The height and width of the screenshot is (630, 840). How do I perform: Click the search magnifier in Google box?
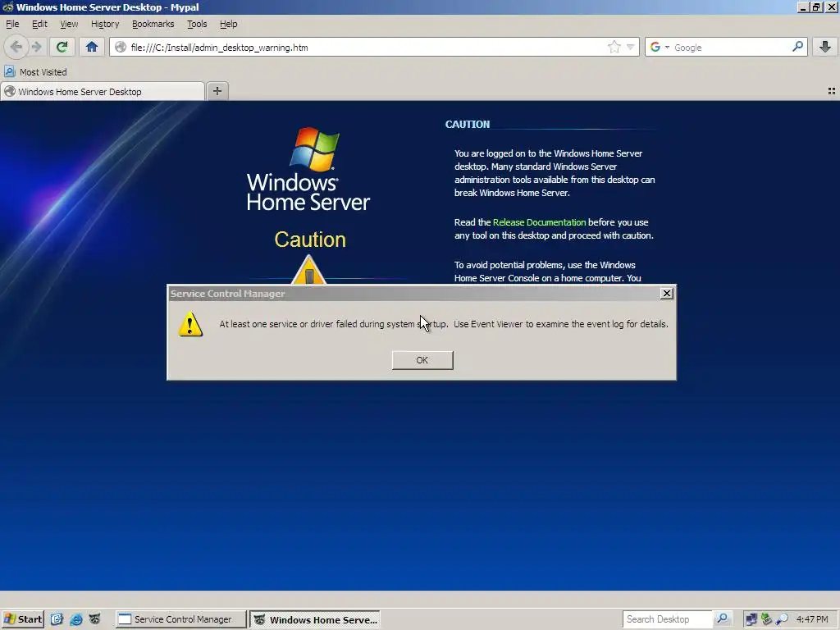(x=797, y=47)
